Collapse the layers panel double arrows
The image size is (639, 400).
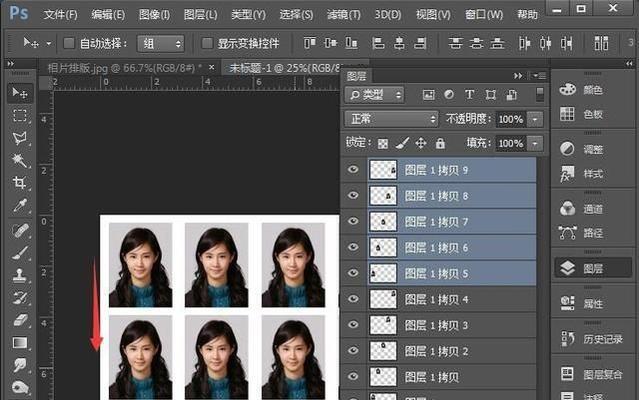click(518, 76)
